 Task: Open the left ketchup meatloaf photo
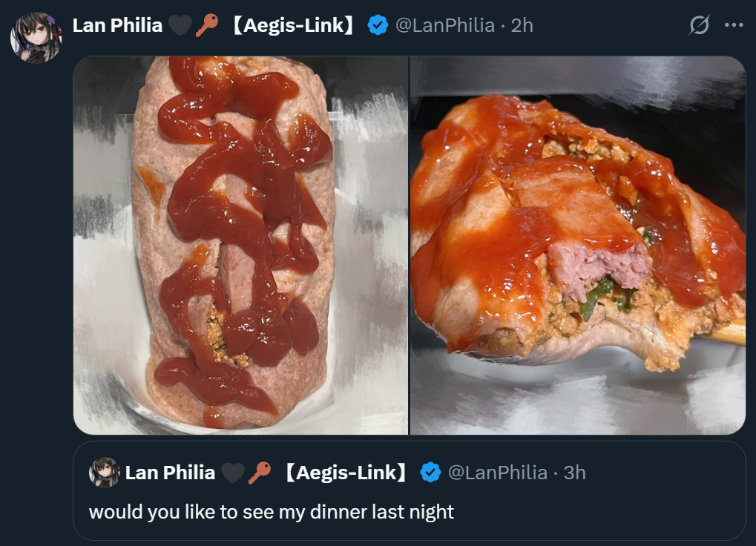point(240,245)
